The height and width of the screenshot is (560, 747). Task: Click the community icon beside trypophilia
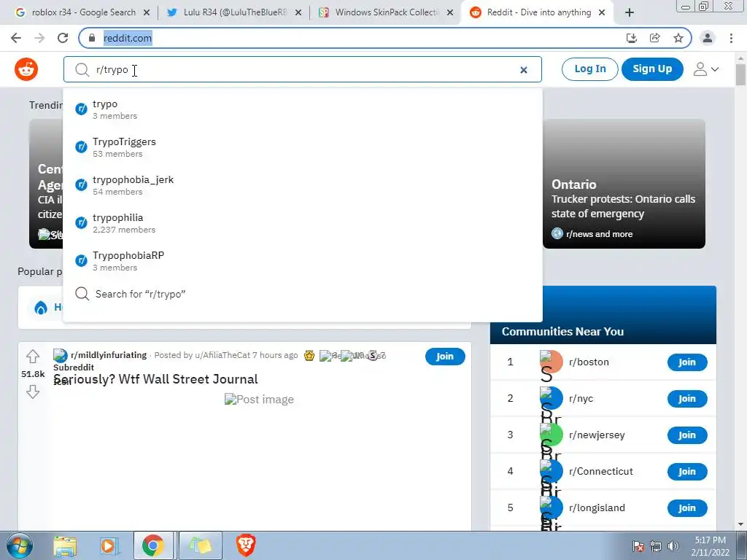point(82,223)
